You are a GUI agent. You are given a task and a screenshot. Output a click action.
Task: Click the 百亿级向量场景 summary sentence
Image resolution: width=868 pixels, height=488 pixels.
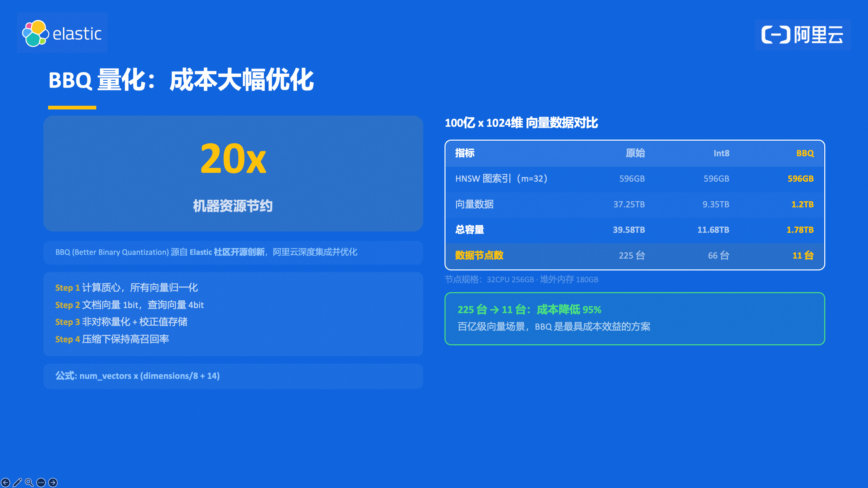(554, 327)
